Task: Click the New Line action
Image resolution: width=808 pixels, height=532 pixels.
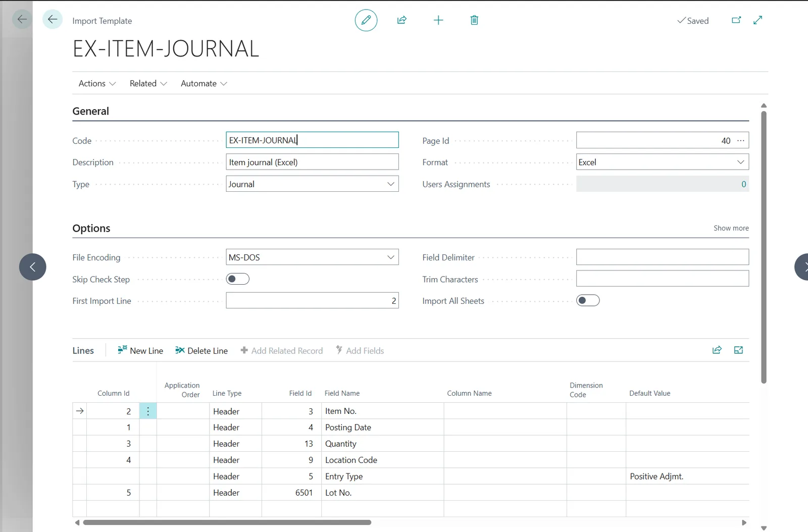Action: pos(140,351)
